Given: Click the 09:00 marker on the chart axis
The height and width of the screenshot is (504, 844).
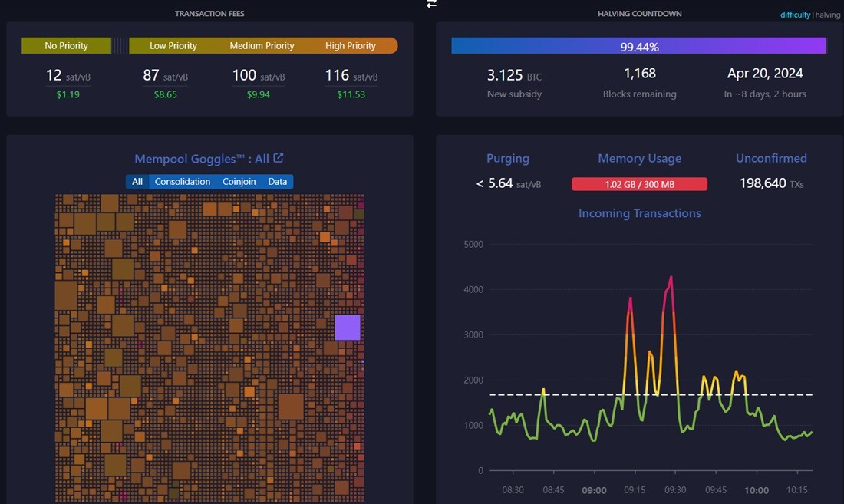Looking at the screenshot, I should coord(594,490).
